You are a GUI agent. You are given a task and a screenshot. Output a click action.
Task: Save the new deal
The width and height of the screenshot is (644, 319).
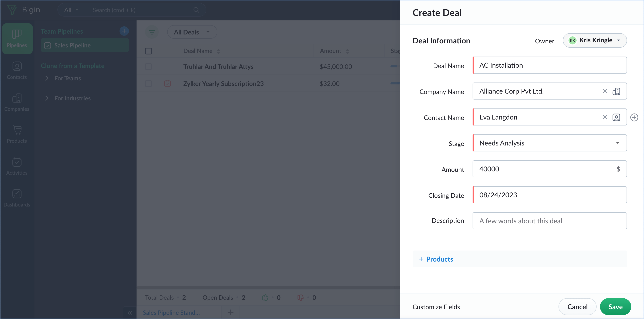[615, 306]
